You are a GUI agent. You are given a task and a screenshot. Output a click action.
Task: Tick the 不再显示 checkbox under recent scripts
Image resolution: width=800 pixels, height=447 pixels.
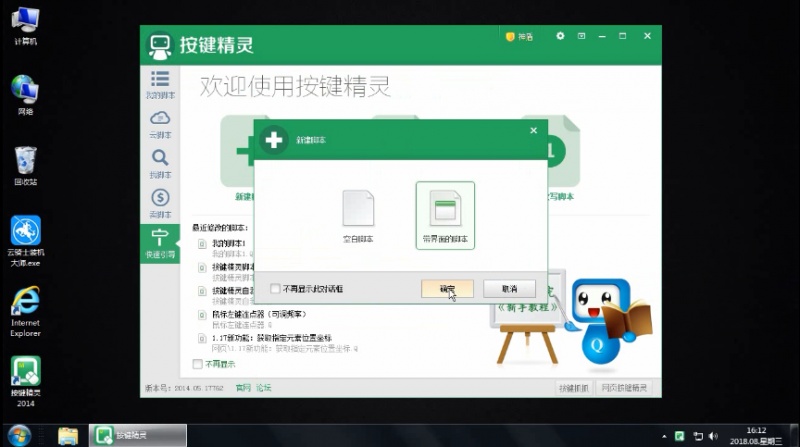(197, 364)
